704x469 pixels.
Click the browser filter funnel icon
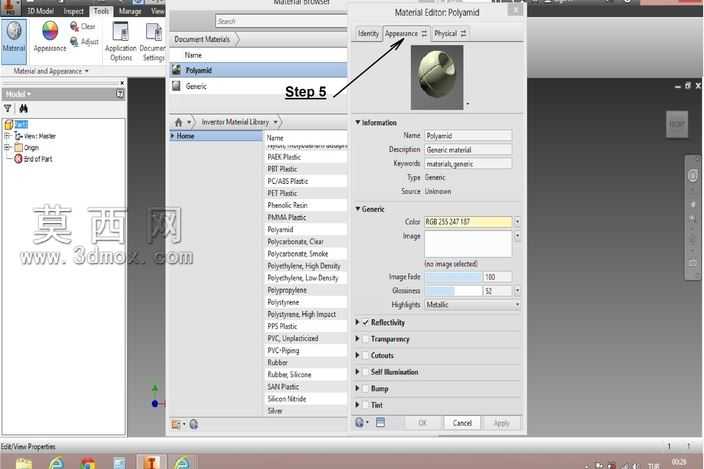(x=8, y=108)
